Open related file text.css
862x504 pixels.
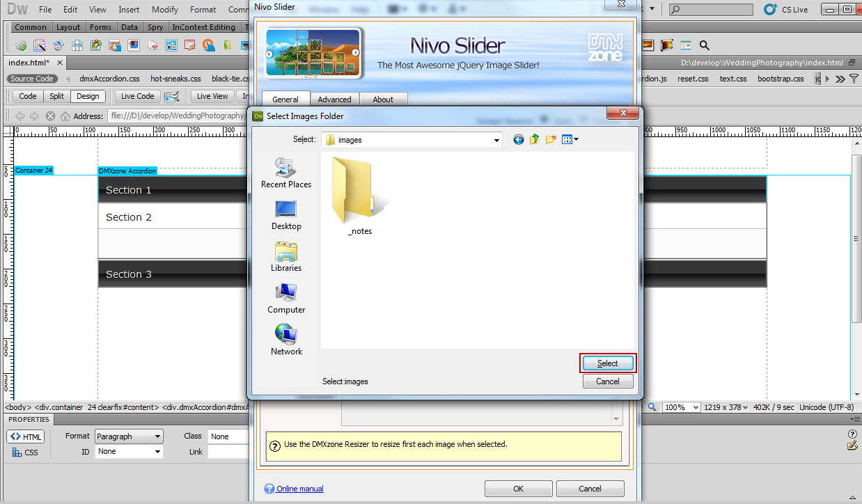(733, 79)
